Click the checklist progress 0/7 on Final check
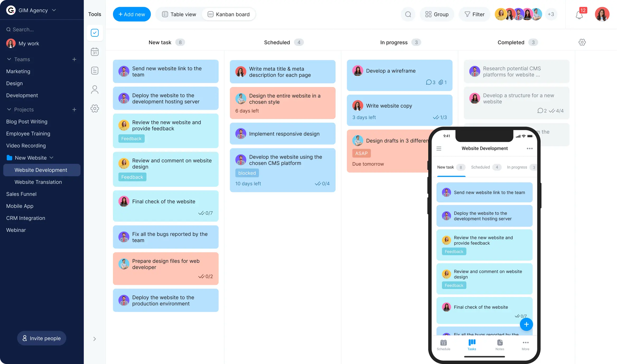This screenshot has width=617, height=364. [x=205, y=213]
